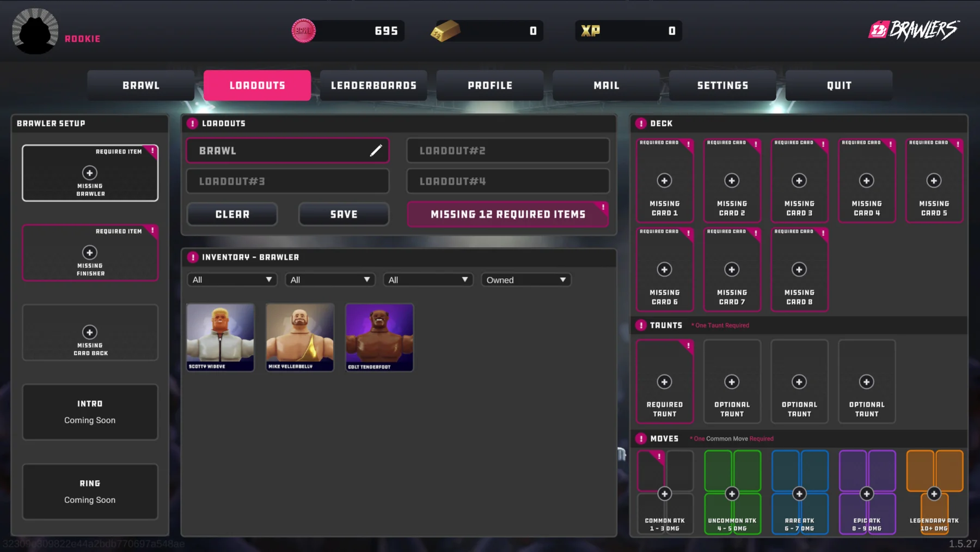
Task: Add the Required Taunt slot plus icon
Action: pyautogui.click(x=664, y=381)
